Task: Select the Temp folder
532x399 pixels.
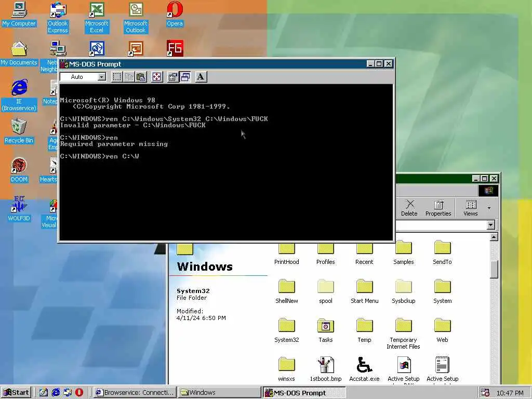Action: [364, 331]
